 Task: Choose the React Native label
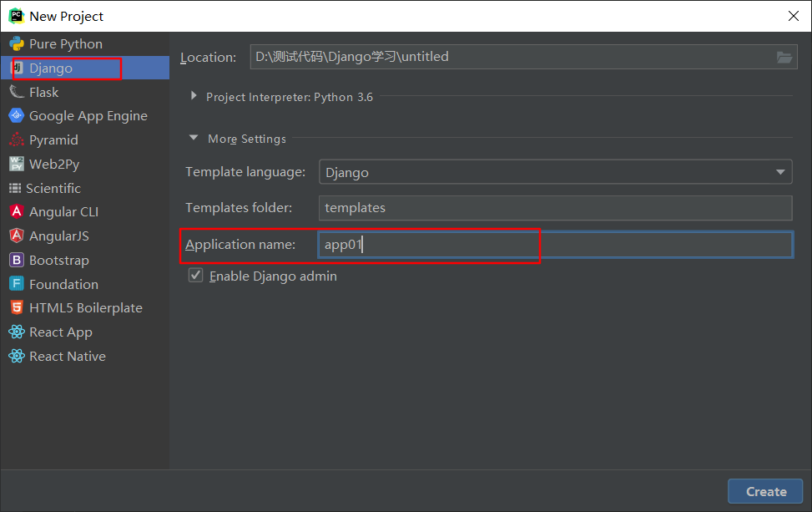(x=68, y=356)
